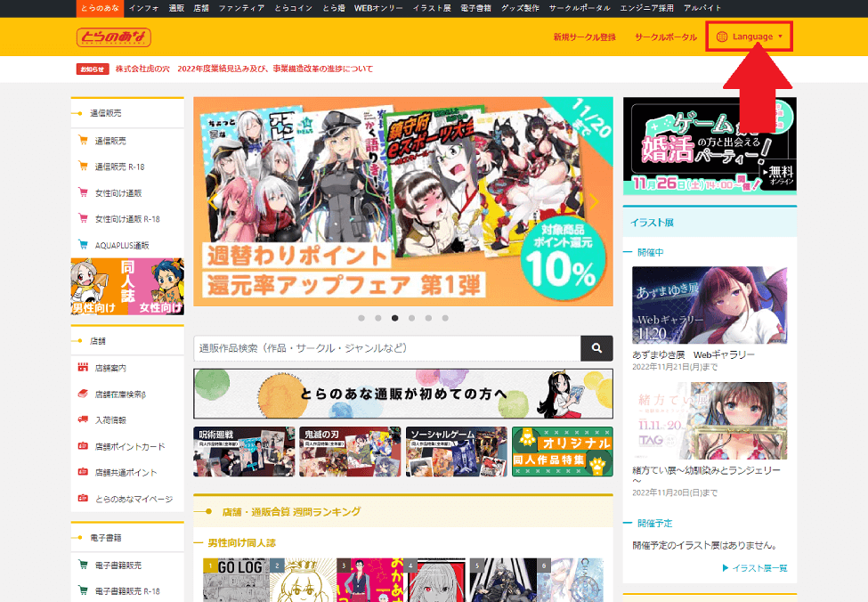This screenshot has height=602, width=868.
Task: Click the magnifier search button
Action: 596,348
